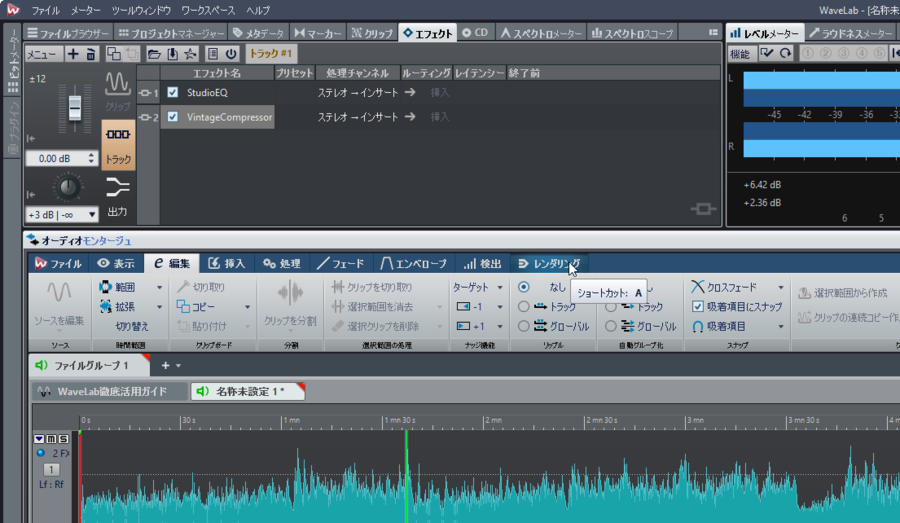
Task: Click the plugin window icon in effects panel corner
Action: click(703, 209)
